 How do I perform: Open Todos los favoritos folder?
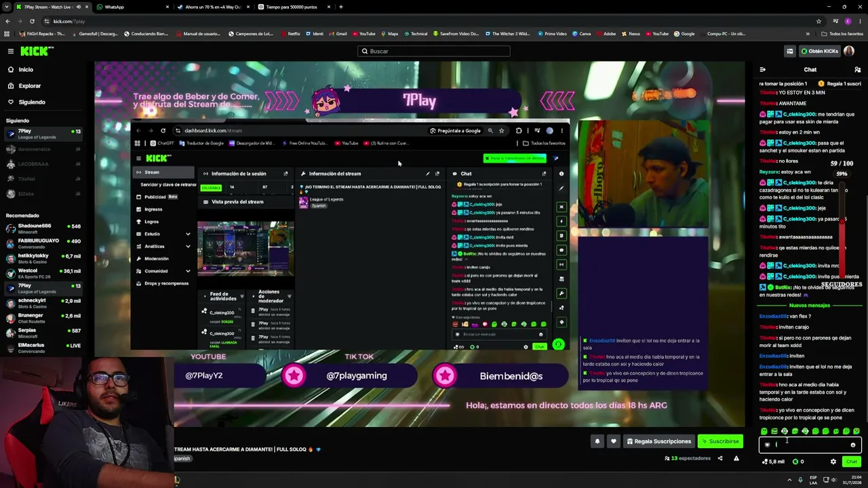pyautogui.click(x=841, y=34)
